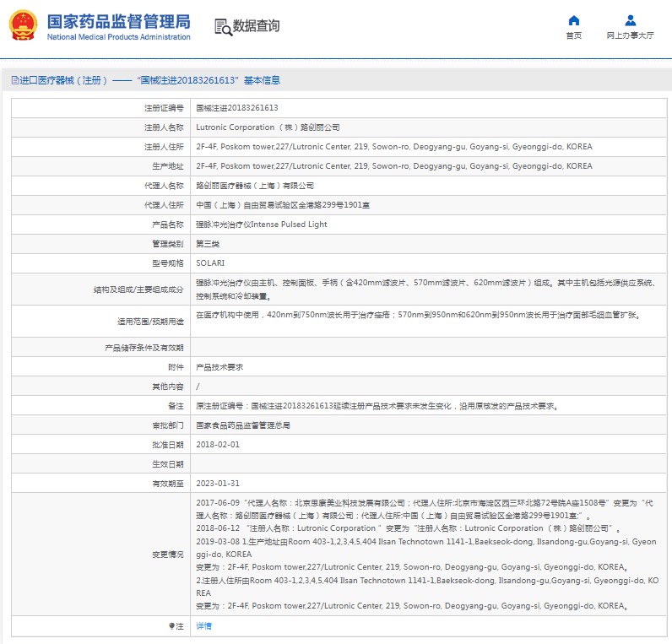Click the bulb icon beside 注
Image resolution: width=672 pixels, height=644 pixels.
171,626
